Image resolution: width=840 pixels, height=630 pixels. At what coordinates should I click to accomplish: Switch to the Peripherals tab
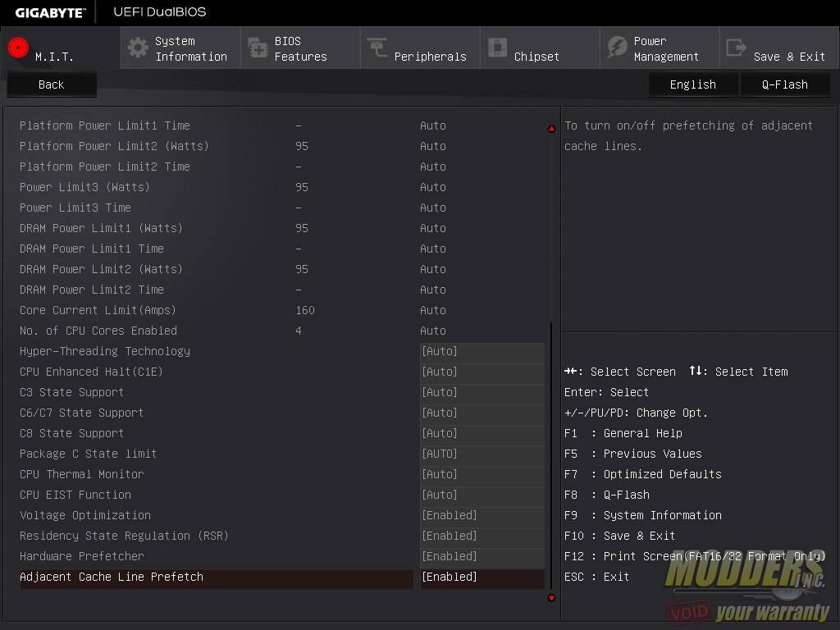tap(419, 48)
